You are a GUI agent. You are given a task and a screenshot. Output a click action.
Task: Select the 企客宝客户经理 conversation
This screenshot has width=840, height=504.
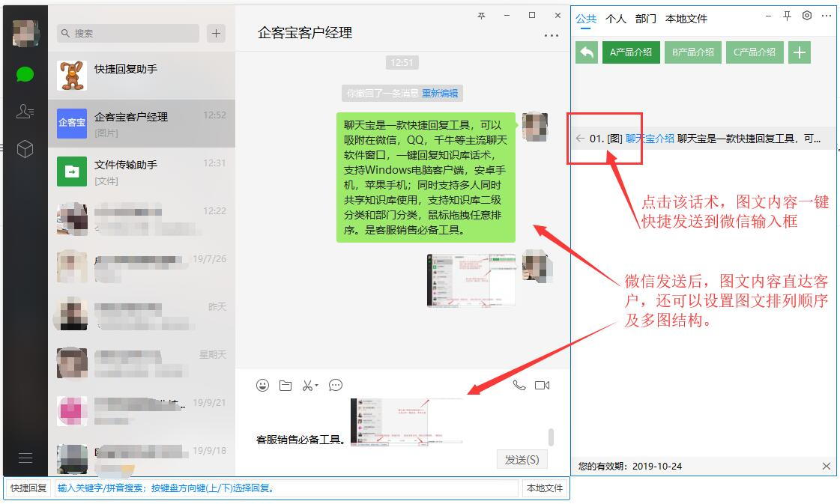pos(142,124)
